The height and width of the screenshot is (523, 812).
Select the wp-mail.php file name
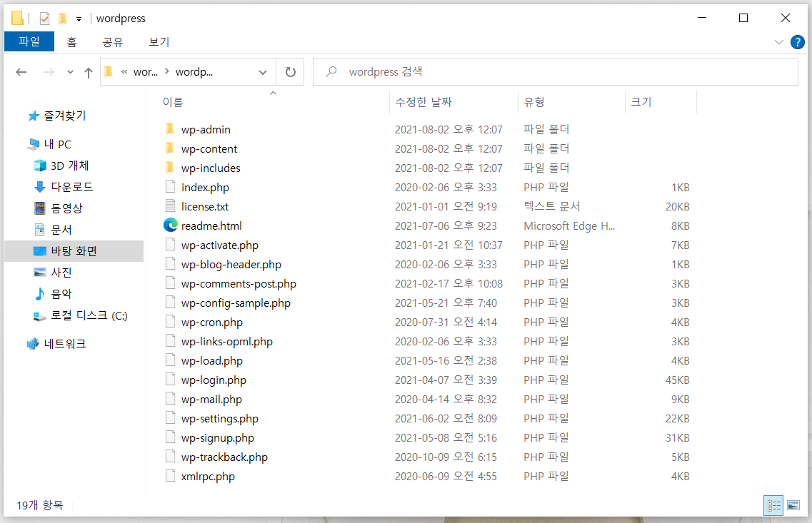[211, 400]
